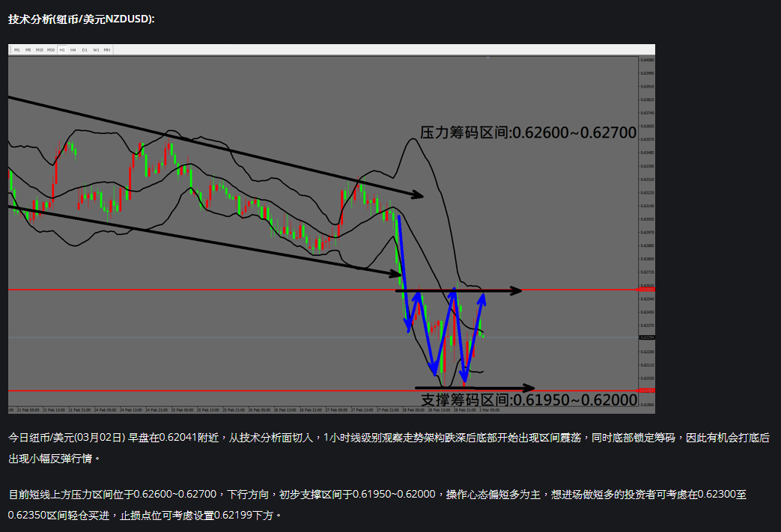Click the 0.63140 price axis label
The width and height of the screenshot is (781, 532).
coord(647,206)
